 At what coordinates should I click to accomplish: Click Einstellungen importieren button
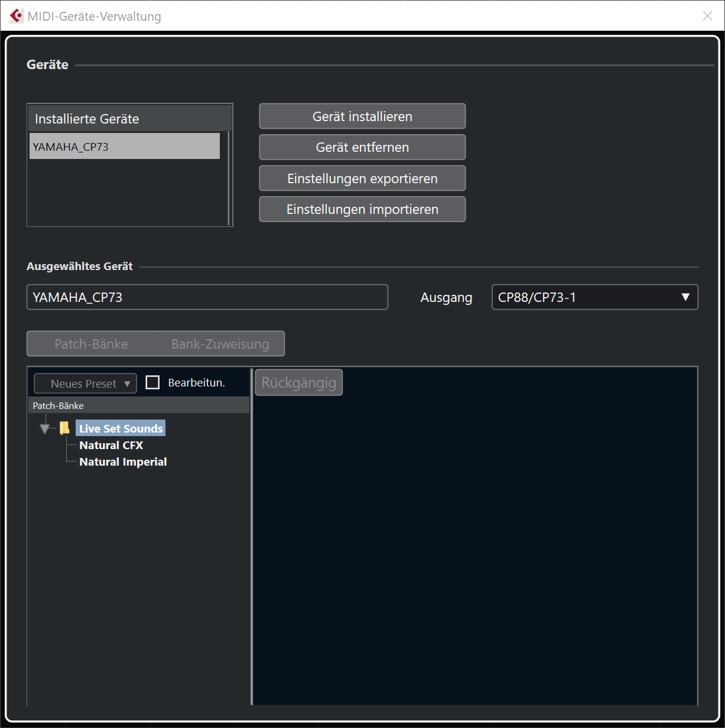pyautogui.click(x=362, y=209)
